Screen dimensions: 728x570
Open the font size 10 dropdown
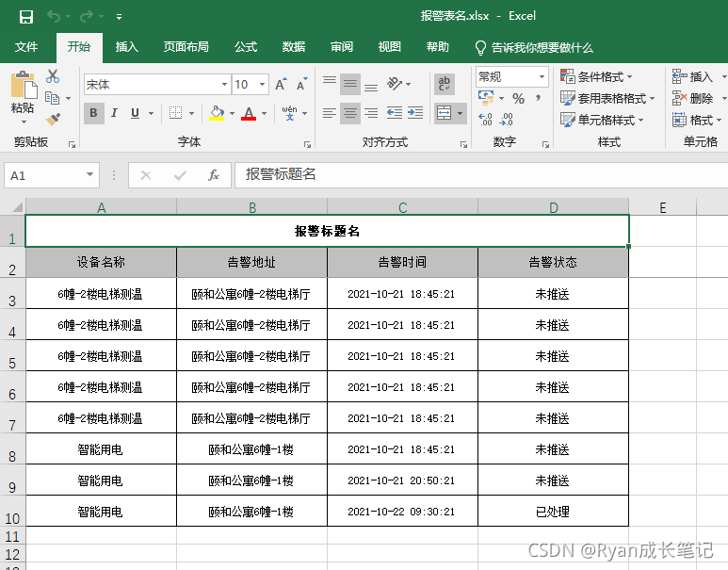pyautogui.click(x=263, y=85)
